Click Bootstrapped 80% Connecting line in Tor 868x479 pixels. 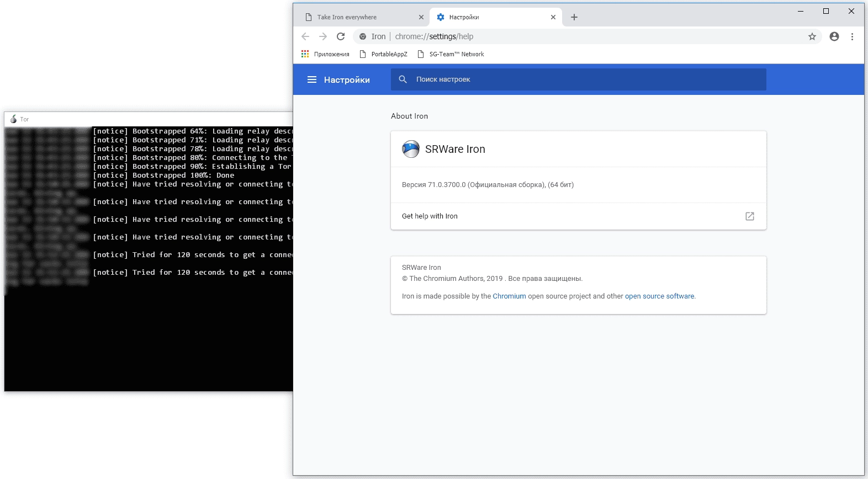(193, 158)
